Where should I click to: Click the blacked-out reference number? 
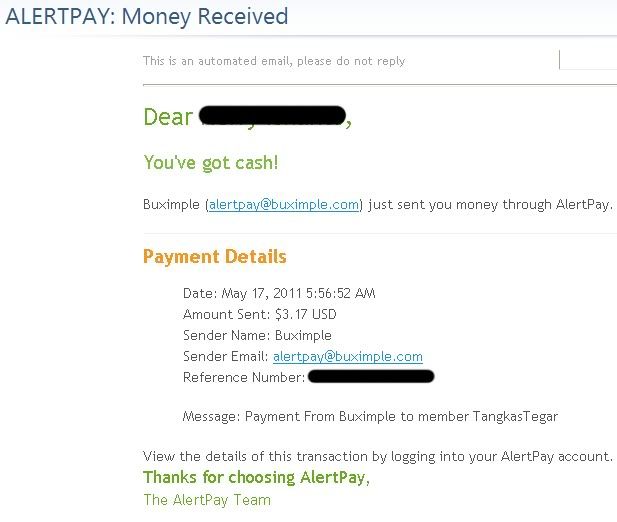(x=371, y=376)
